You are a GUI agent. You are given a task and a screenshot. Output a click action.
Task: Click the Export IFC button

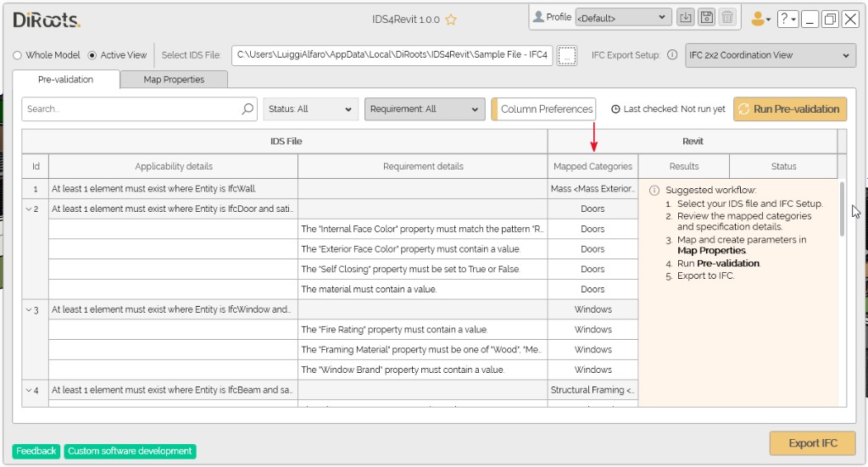pyautogui.click(x=812, y=443)
